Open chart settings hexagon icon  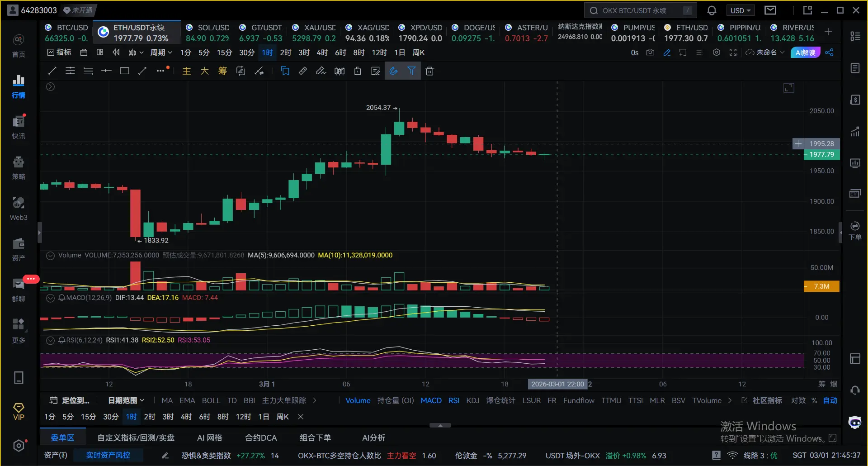tap(717, 52)
